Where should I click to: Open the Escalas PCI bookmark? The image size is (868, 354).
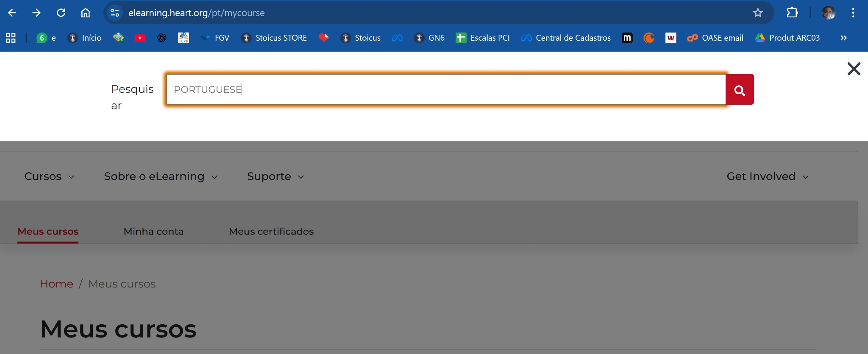[x=483, y=38]
